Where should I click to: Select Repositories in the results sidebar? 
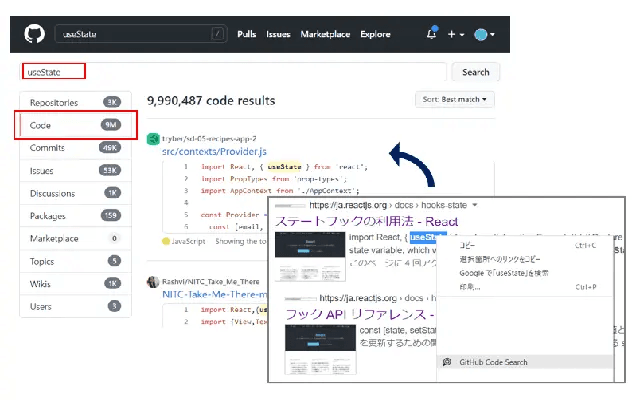[x=76, y=102]
